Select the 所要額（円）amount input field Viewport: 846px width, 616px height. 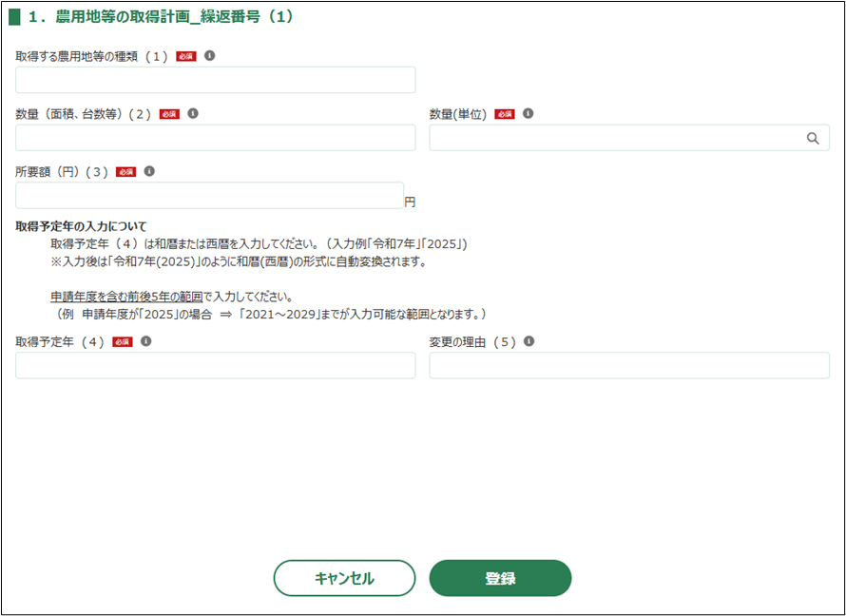pyautogui.click(x=209, y=195)
